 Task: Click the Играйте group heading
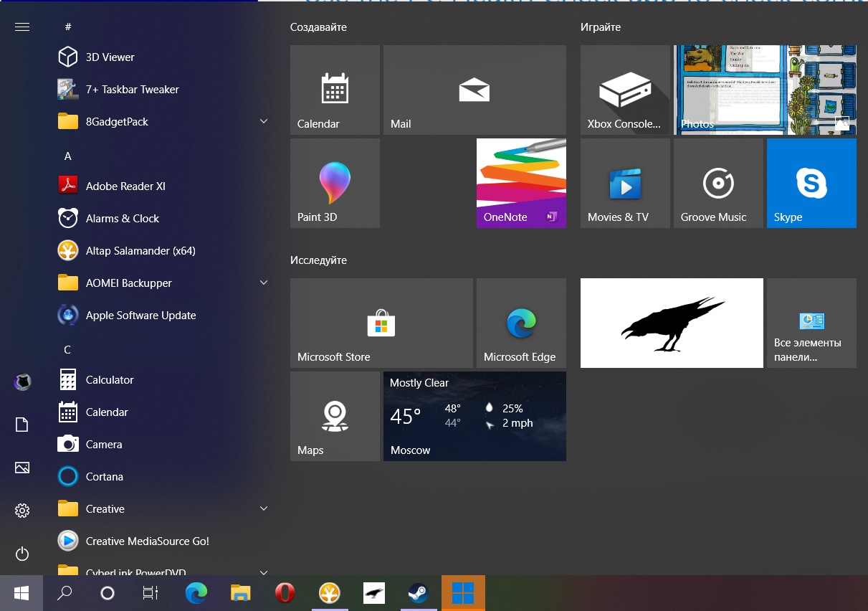pos(601,27)
